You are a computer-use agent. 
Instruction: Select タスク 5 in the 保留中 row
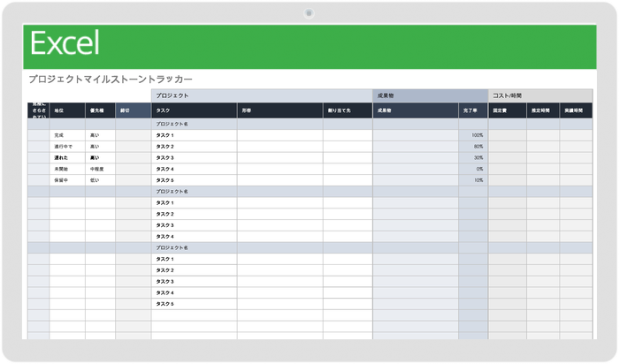pos(195,180)
